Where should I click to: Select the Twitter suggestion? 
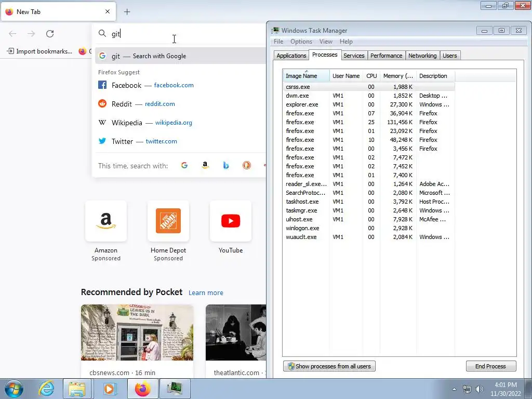click(x=180, y=141)
